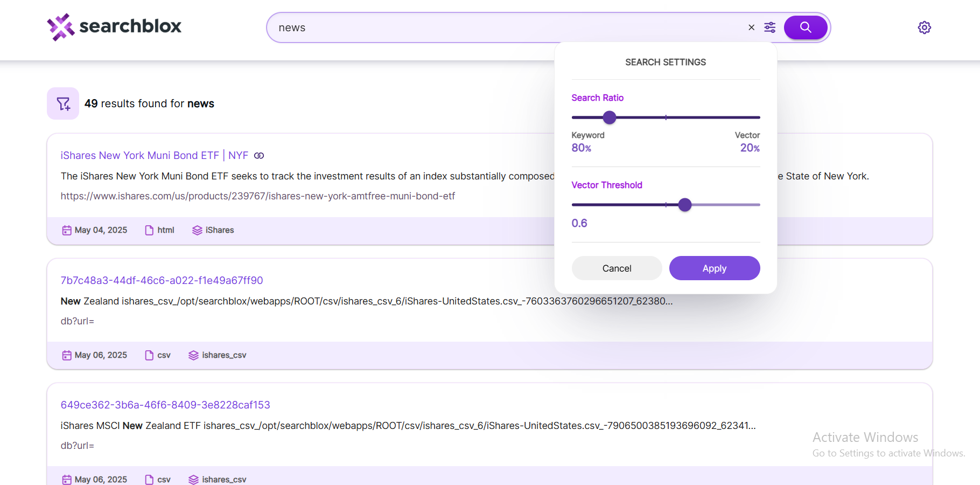
Task: Click db?url= under 7b7c48a3 result
Action: point(78,321)
